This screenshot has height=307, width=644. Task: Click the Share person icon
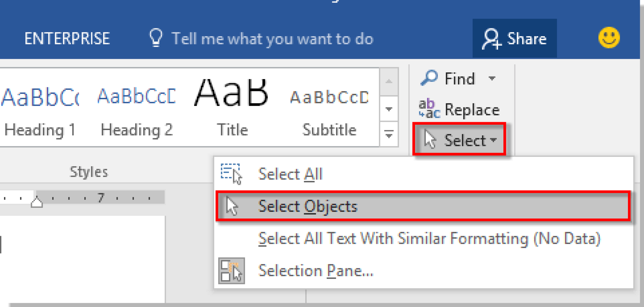tap(491, 38)
